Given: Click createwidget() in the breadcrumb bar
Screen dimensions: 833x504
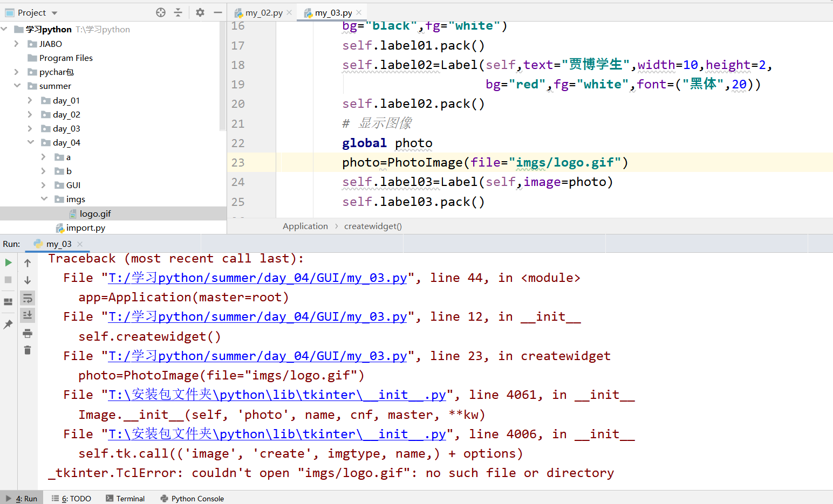Looking at the screenshot, I should tap(373, 226).
